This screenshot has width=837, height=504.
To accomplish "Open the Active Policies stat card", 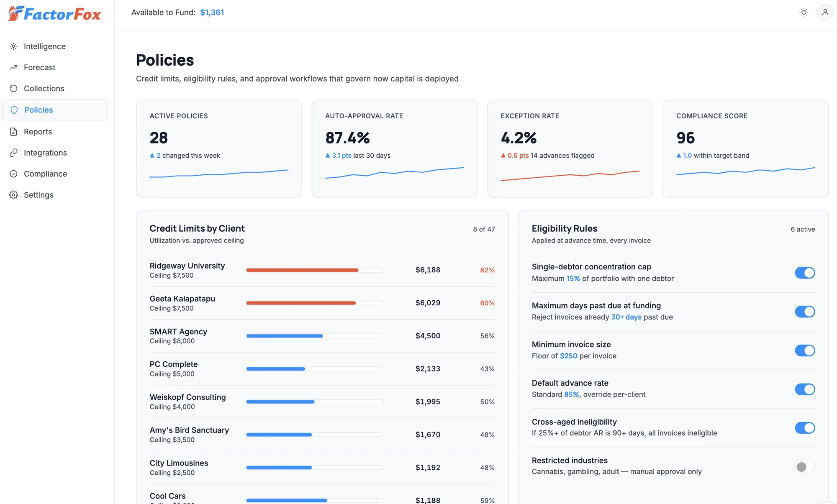I will tap(219, 148).
